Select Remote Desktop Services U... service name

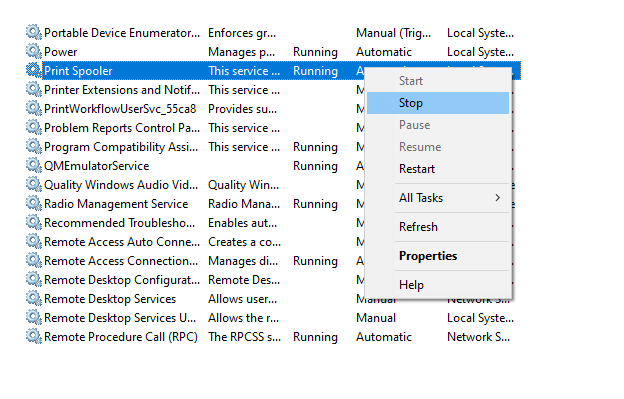[x=120, y=318]
